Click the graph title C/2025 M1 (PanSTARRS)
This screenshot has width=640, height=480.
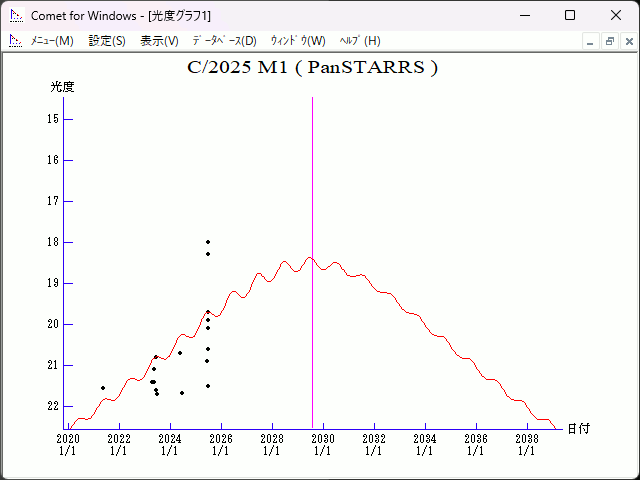point(312,68)
